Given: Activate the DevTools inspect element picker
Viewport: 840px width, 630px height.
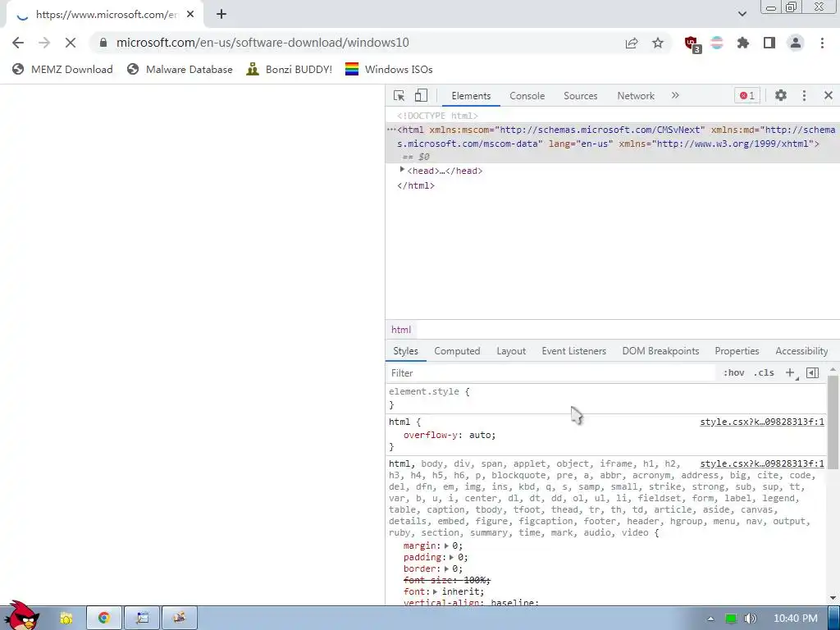Looking at the screenshot, I should [399, 95].
